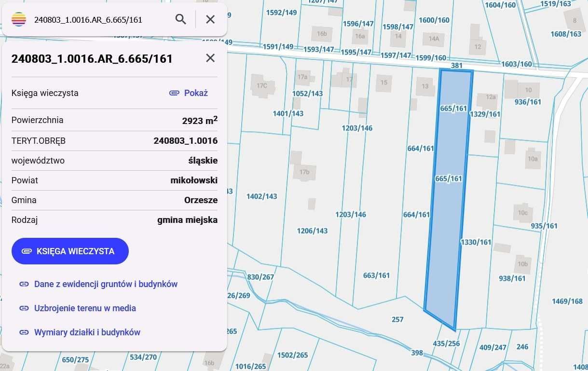The image size is (588, 371).
Task: Select parcel 938/161 on the map
Action: [512, 278]
